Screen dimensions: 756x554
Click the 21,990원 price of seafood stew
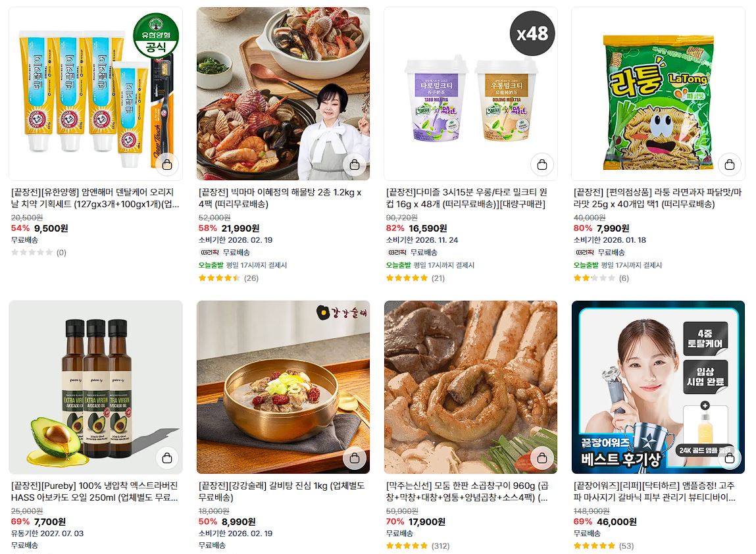241,228
